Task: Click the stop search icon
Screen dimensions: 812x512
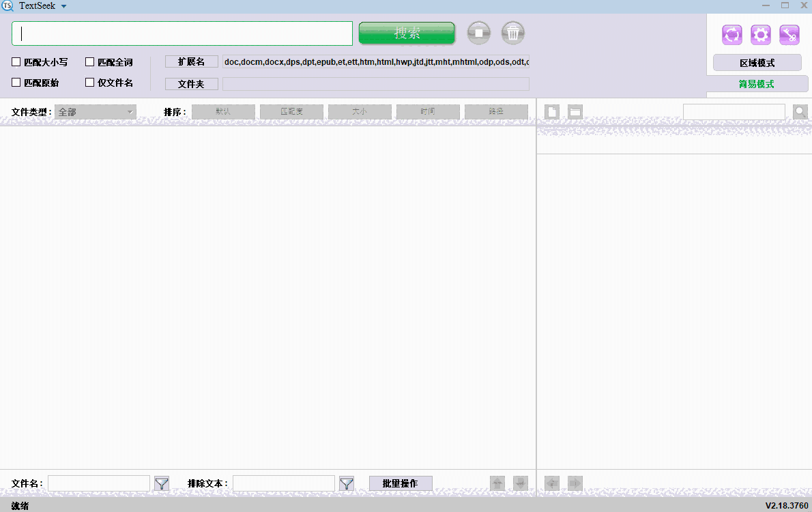Action: click(478, 32)
